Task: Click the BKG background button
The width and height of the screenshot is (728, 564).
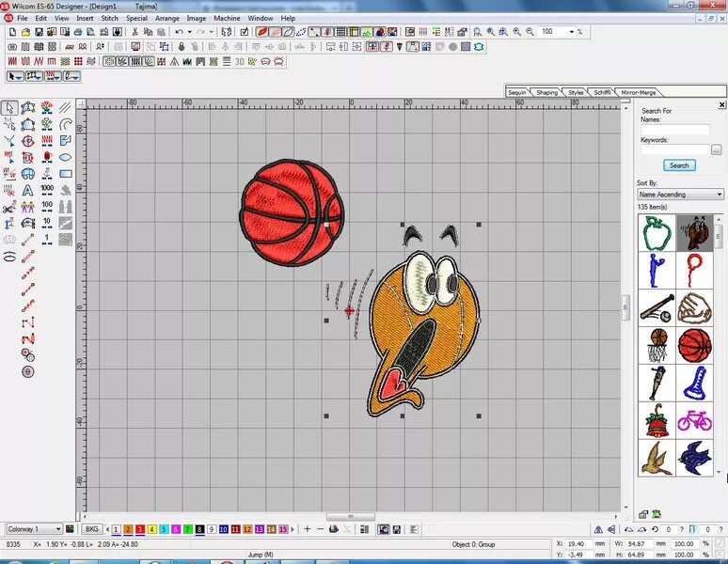Action: (x=92, y=528)
